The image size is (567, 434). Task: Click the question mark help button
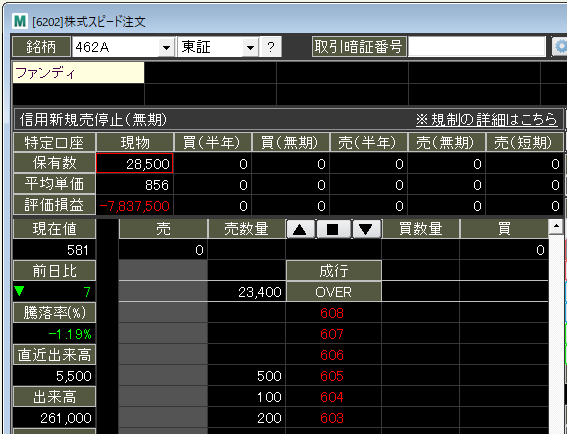270,47
